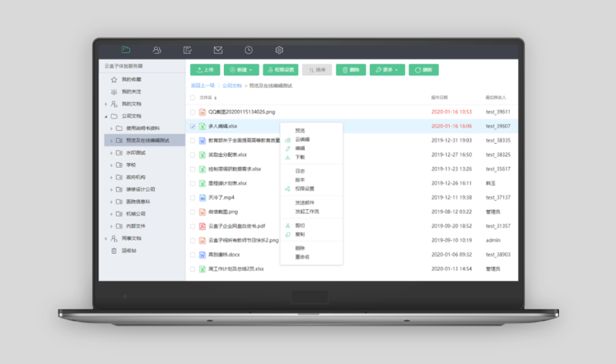Image resolution: width=616 pixels, height=364 pixels.
Task: Expand the 我的文档 tree node arrow
Action: pyautogui.click(x=106, y=104)
